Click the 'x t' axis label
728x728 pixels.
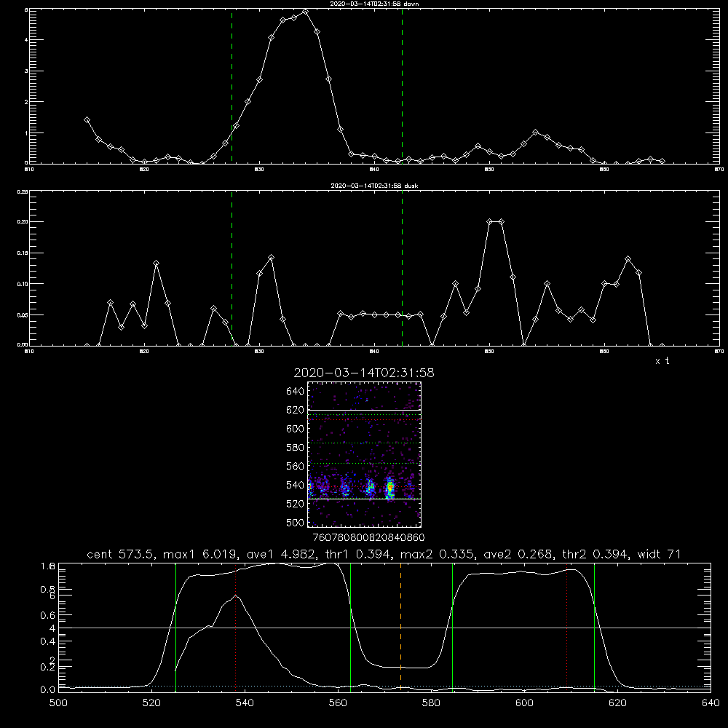(x=662, y=361)
